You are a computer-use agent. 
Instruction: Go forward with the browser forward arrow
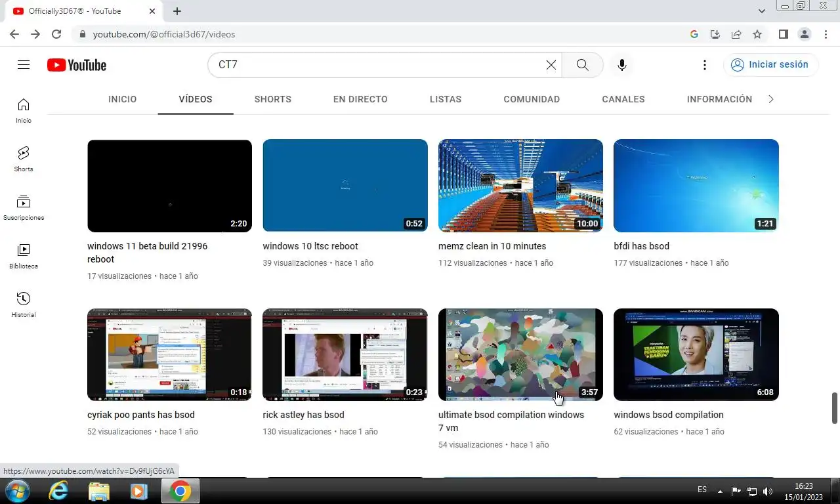[x=35, y=34]
